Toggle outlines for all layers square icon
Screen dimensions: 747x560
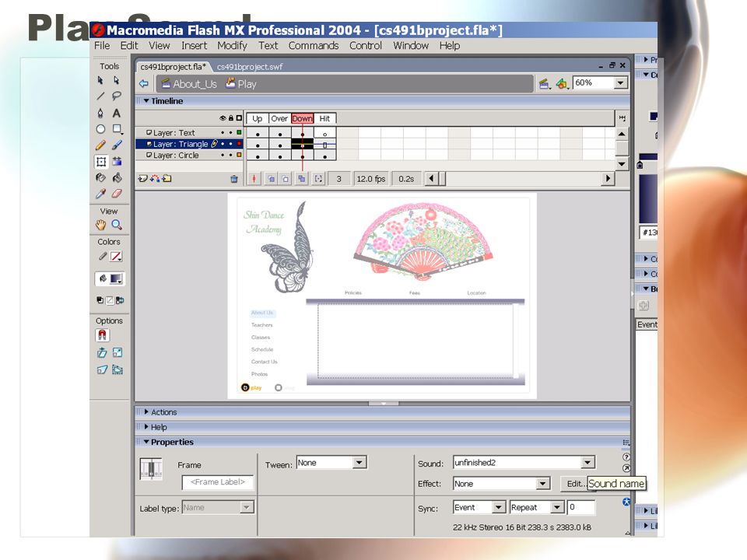click(239, 118)
